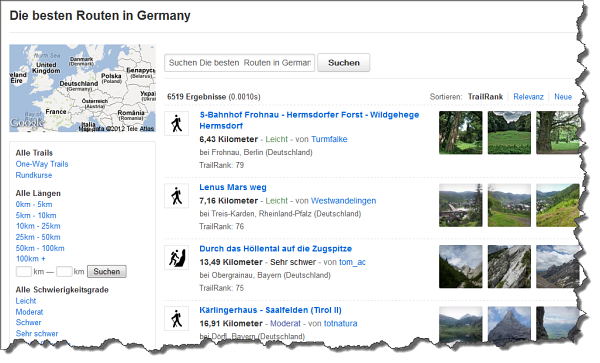
Task: Click Leicht difficulty on Lenus Mars weg row
Action: 276,201
